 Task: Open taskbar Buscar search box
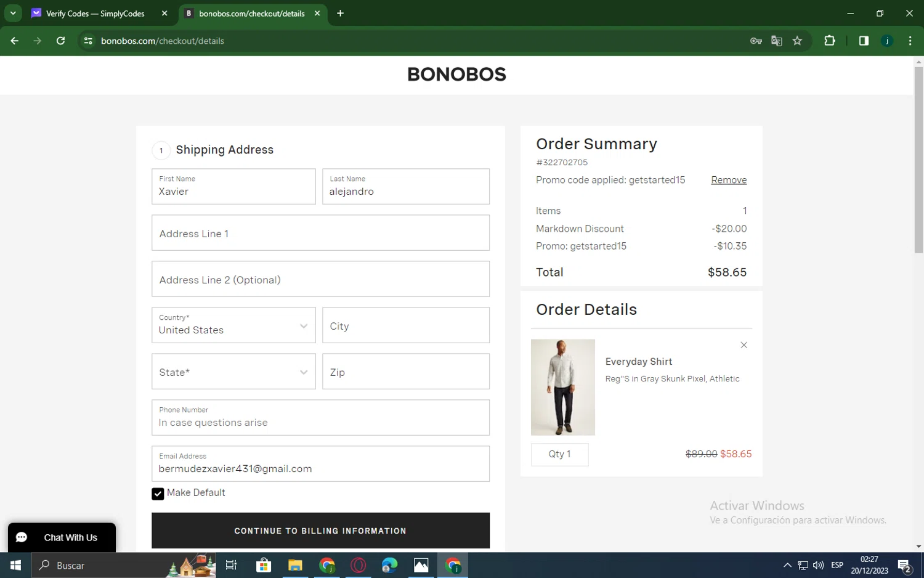click(x=123, y=565)
